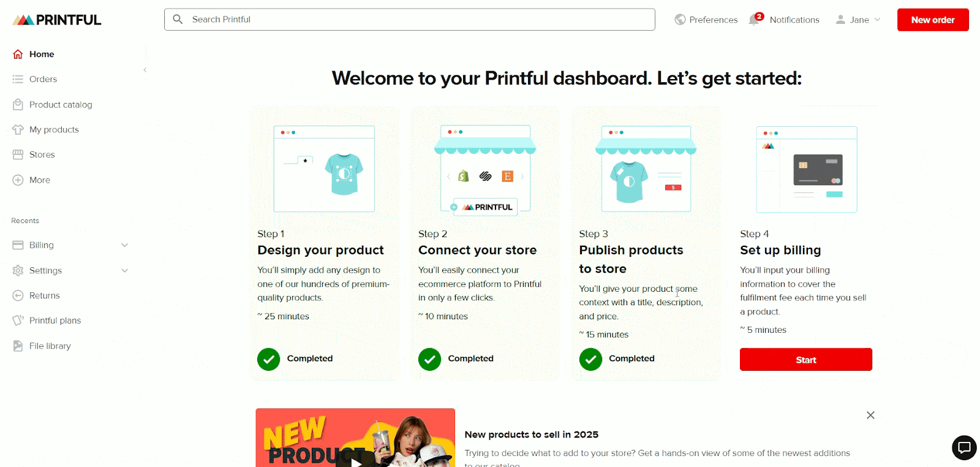The height and width of the screenshot is (467, 980).
Task: Click inside the Search Printful field
Action: tap(409, 19)
